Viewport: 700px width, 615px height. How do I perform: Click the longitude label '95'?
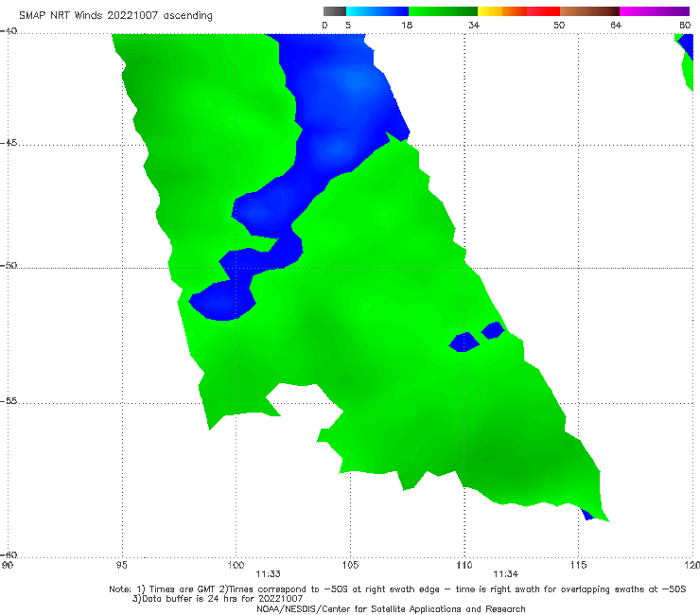121,566
